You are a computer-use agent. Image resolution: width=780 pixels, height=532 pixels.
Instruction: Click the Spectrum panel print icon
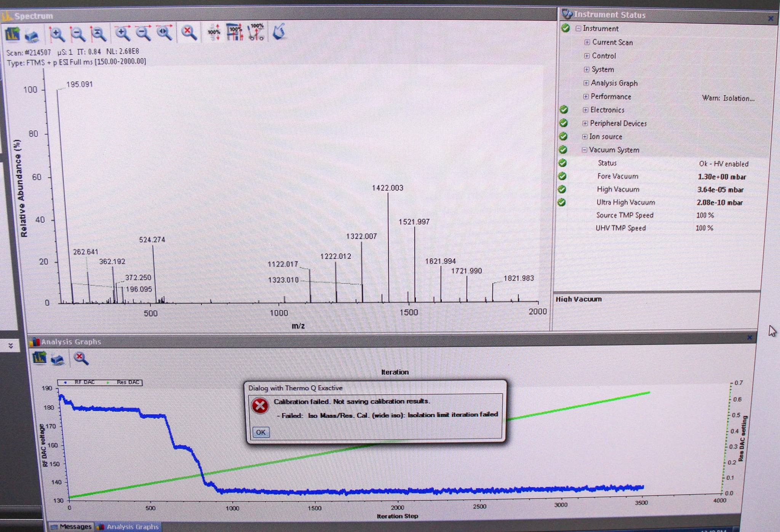[x=32, y=36]
